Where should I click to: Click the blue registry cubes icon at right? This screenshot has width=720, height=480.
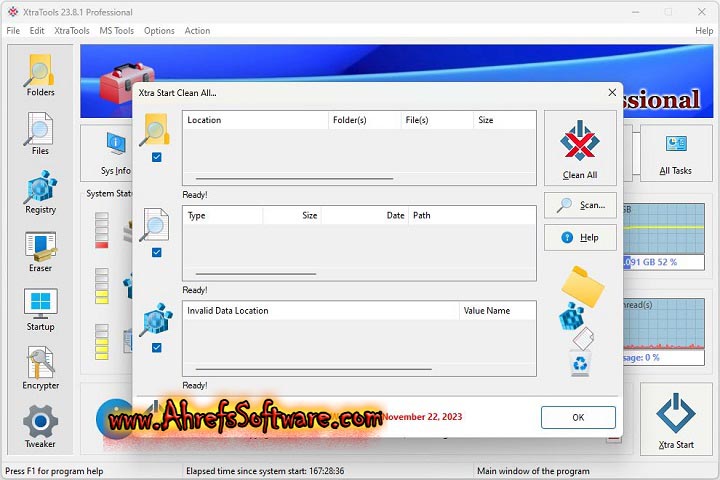(571, 316)
